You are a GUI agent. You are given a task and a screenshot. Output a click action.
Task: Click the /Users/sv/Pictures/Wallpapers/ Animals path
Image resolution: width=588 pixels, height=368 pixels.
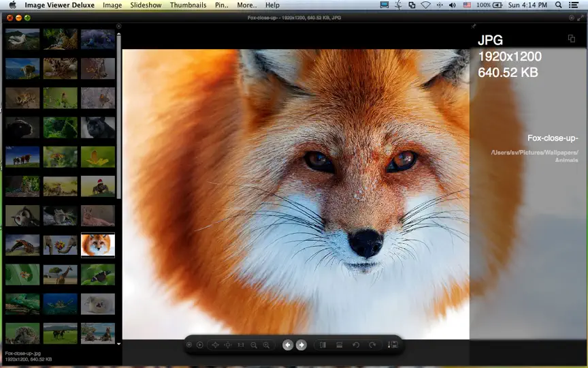535,156
